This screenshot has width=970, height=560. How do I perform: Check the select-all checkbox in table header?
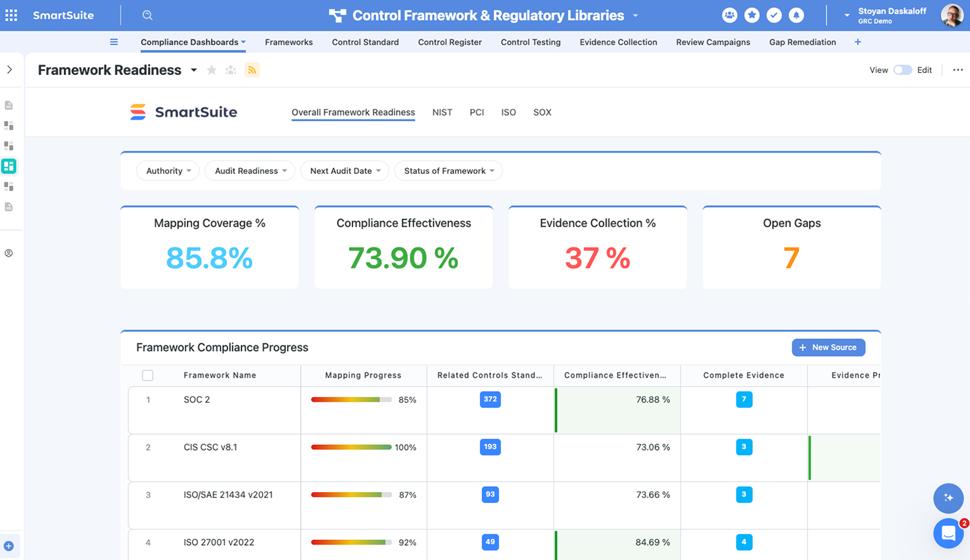[147, 375]
